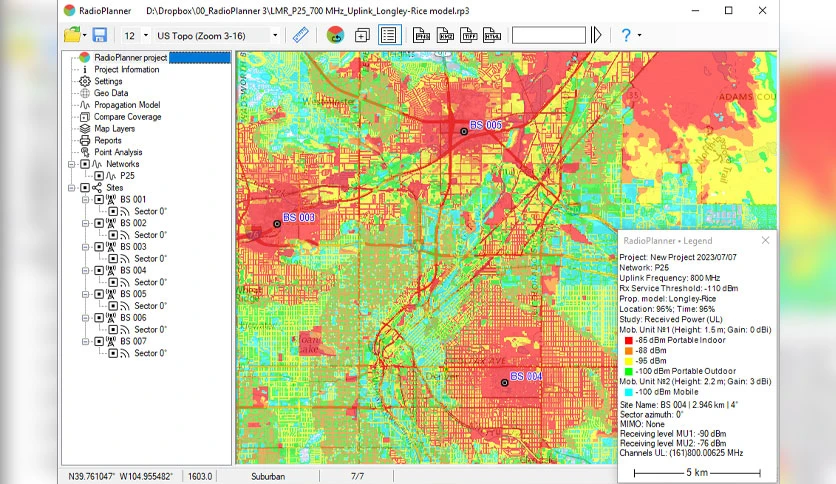Open the US Topo base map dropdown
Screen dimensions: 836x484
(275, 36)
